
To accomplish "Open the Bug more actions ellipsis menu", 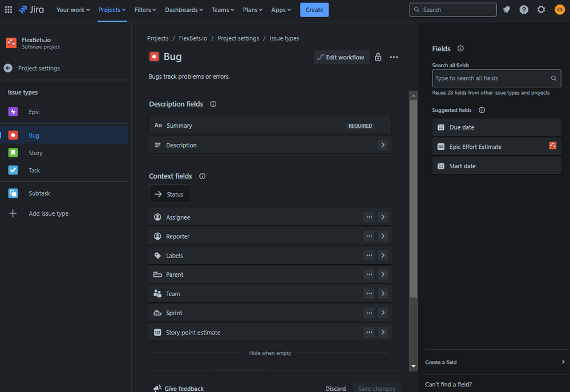I will click(x=394, y=57).
